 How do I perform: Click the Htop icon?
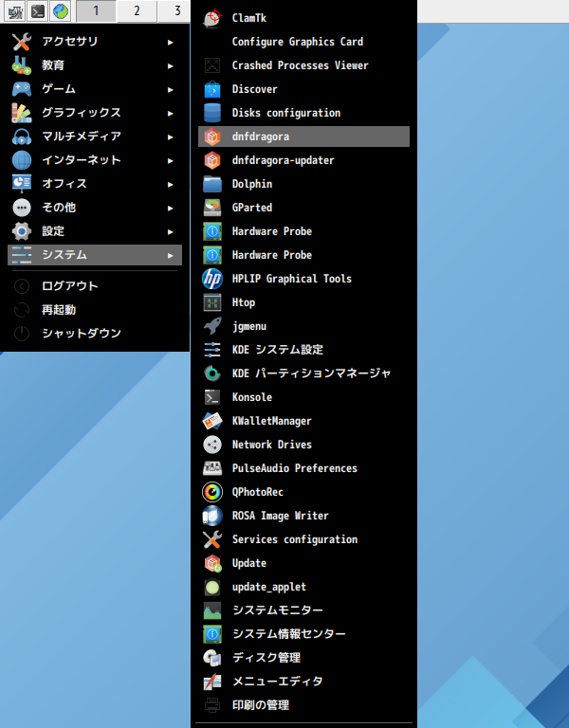tap(212, 302)
